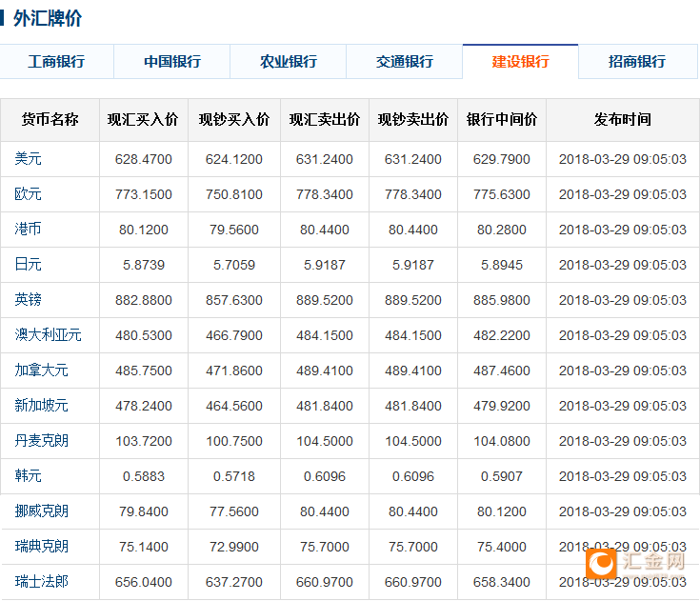The width and height of the screenshot is (700, 601).
Task: Select the 挪威克朗 cash buy rate 77.5600
Action: (x=234, y=512)
